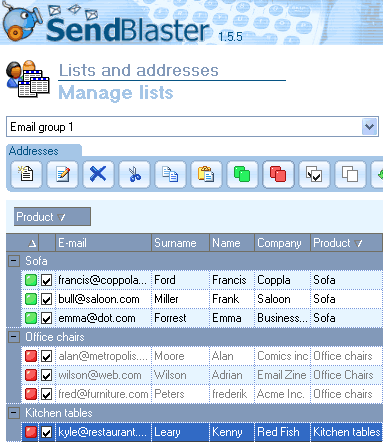Image resolution: width=383 pixels, height=442 pixels.
Task: Select the kyle@restaurant email cell
Action: pos(103,432)
